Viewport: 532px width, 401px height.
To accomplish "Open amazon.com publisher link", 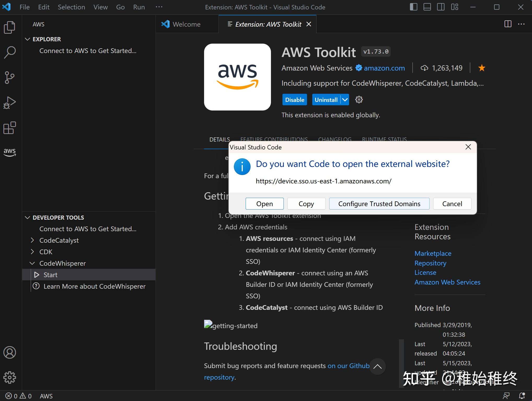I will [x=384, y=68].
